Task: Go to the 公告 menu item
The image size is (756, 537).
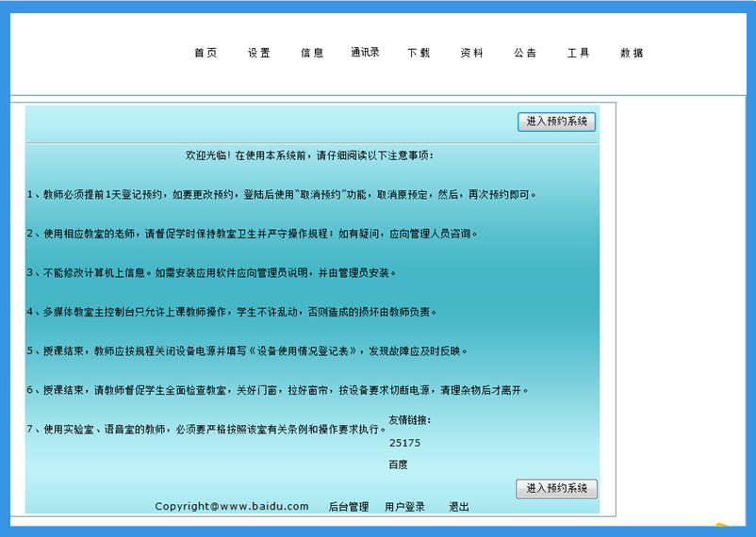Action: coord(525,53)
